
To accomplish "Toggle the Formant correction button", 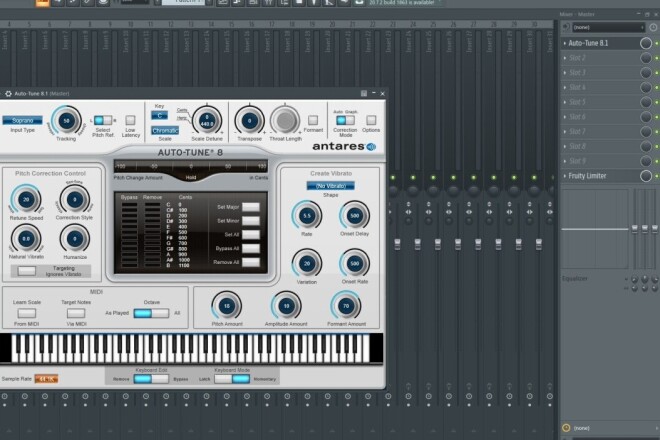I will point(313,120).
